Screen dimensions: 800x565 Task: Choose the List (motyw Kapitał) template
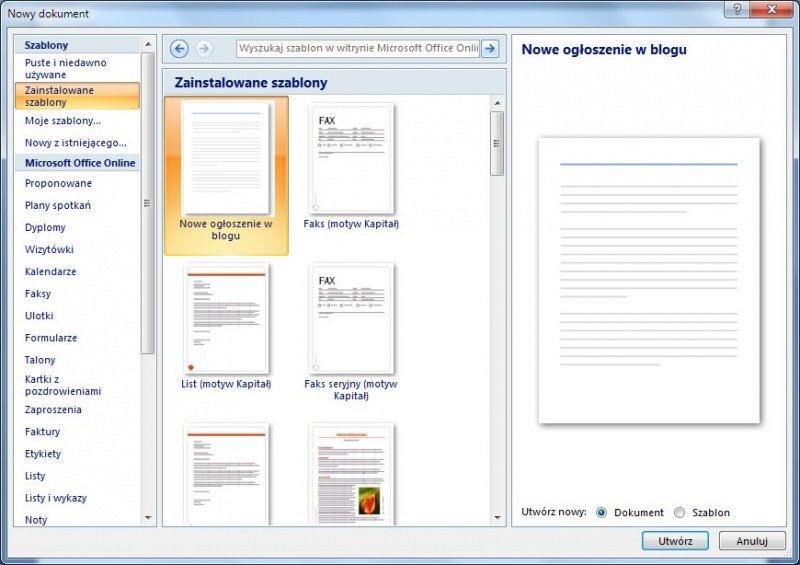click(x=226, y=319)
